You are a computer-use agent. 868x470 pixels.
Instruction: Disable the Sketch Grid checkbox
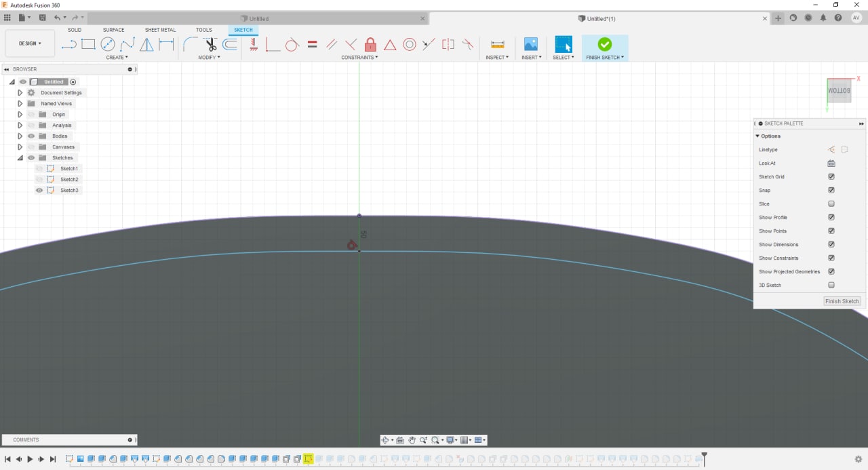click(x=831, y=176)
